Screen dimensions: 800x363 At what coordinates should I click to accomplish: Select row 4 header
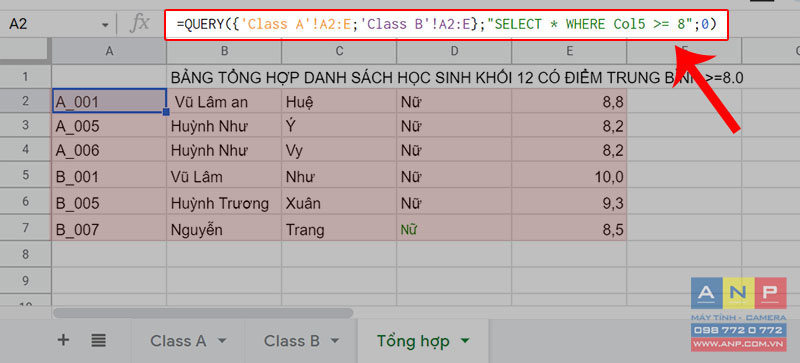[26, 150]
